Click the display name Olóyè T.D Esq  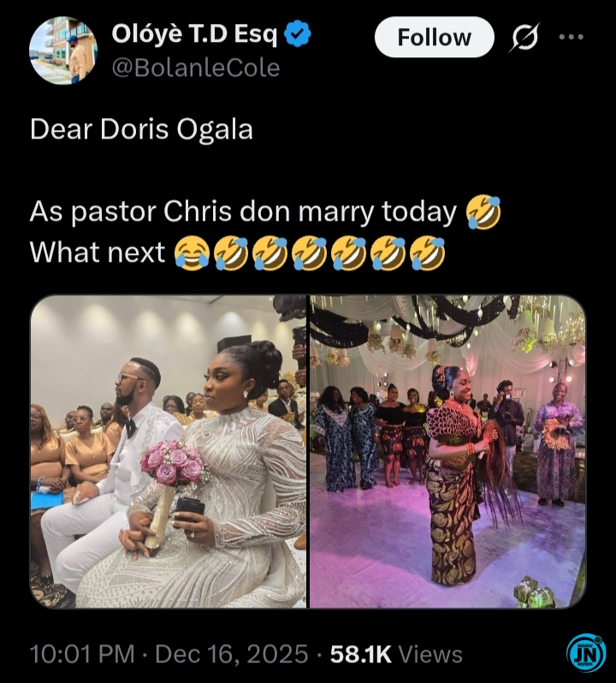[x=194, y=35]
